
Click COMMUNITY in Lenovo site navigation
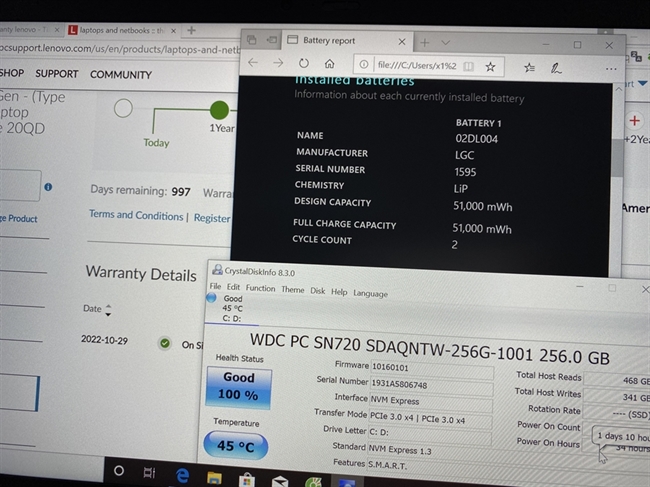click(121, 75)
